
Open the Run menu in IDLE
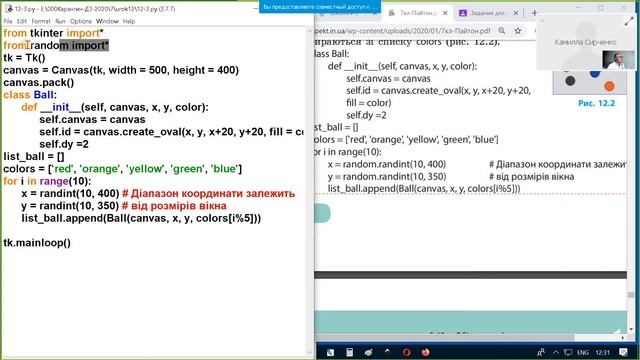[x=60, y=21]
